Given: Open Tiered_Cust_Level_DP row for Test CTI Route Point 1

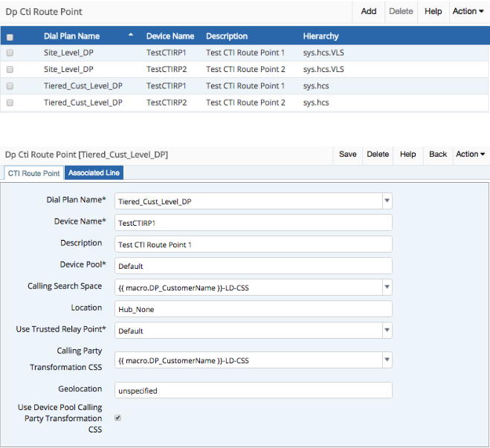Looking at the screenshot, I should (x=245, y=86).
